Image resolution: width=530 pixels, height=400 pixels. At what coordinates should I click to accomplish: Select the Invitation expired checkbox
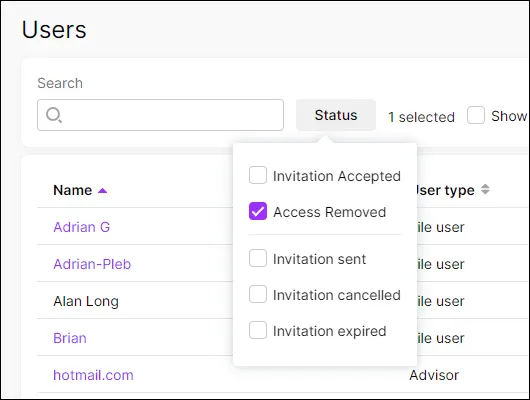pyautogui.click(x=258, y=330)
